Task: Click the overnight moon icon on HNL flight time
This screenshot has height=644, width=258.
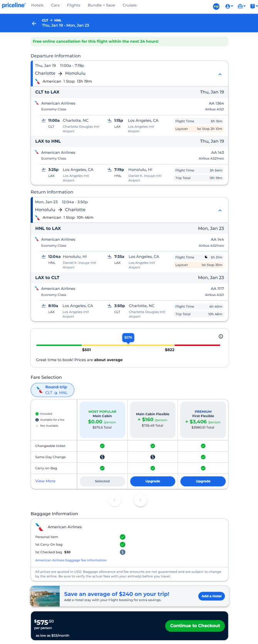Action: click(x=206, y=257)
